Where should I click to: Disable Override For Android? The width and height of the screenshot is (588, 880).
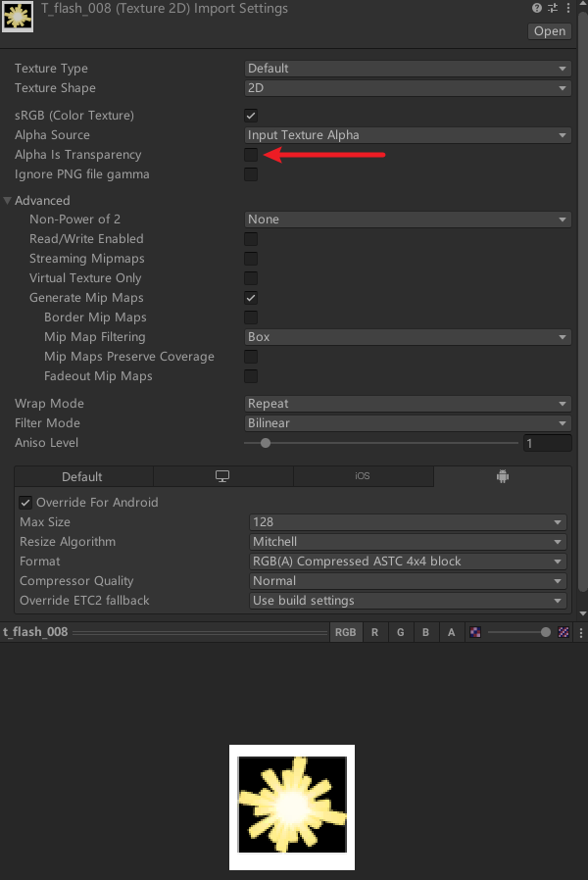click(x=25, y=503)
